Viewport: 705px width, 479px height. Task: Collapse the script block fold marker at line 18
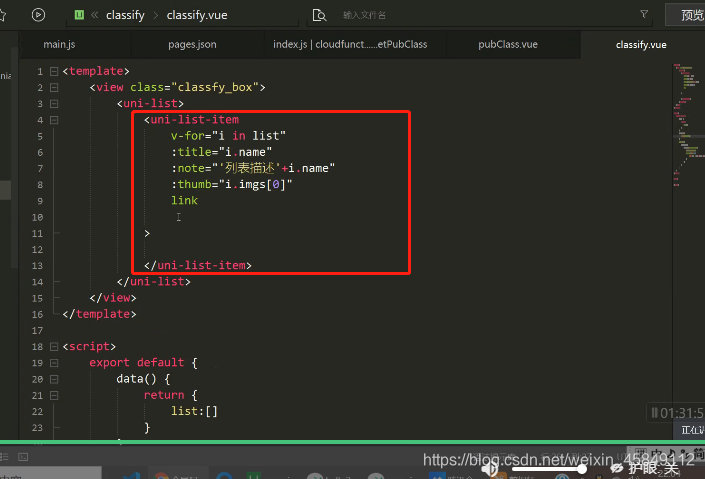tap(54, 346)
